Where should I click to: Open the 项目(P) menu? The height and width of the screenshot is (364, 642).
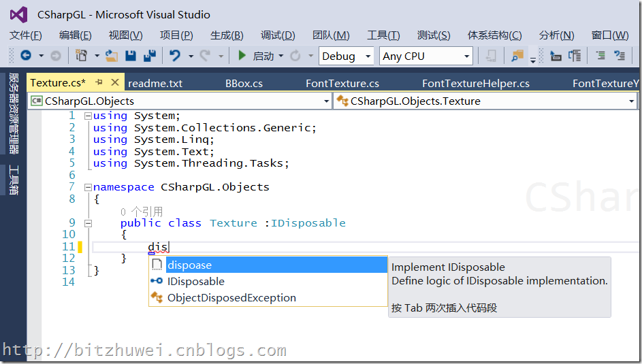(176, 35)
